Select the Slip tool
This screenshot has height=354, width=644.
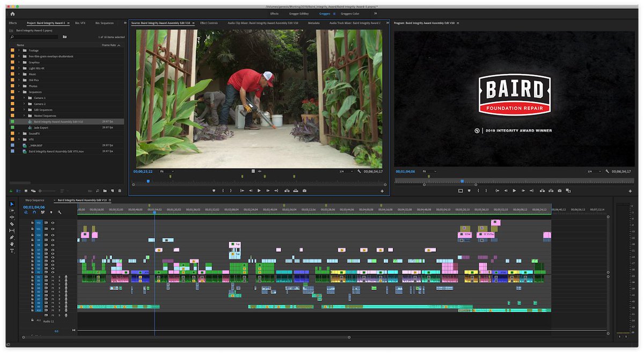(x=12, y=230)
